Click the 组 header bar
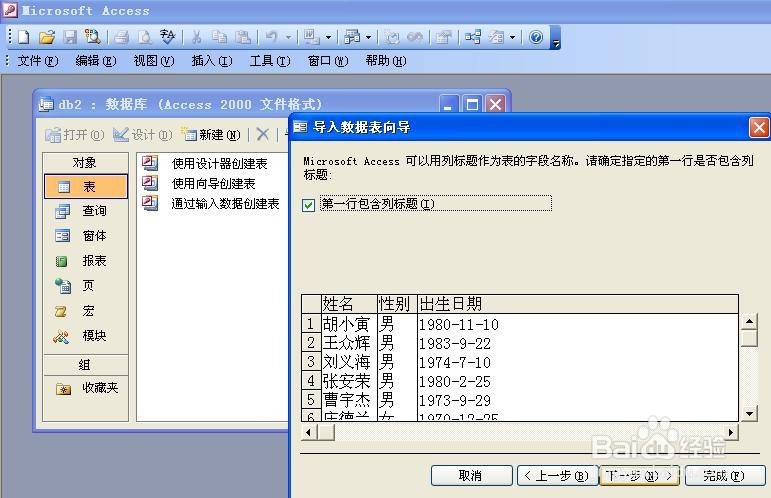771x498 pixels. 86,365
